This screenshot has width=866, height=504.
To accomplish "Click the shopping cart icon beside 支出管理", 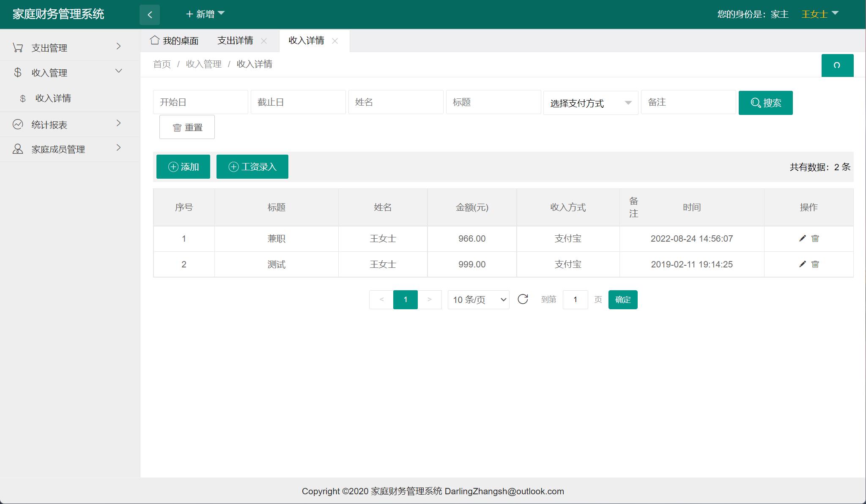I will pyautogui.click(x=17, y=47).
